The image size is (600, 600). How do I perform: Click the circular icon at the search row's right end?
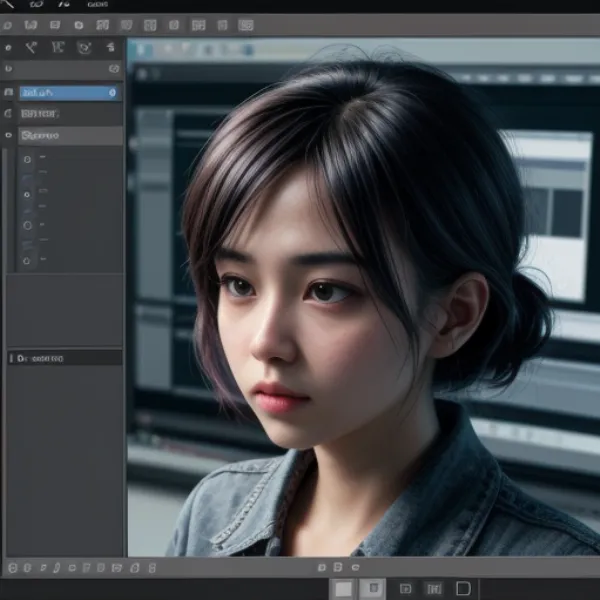click(x=113, y=69)
